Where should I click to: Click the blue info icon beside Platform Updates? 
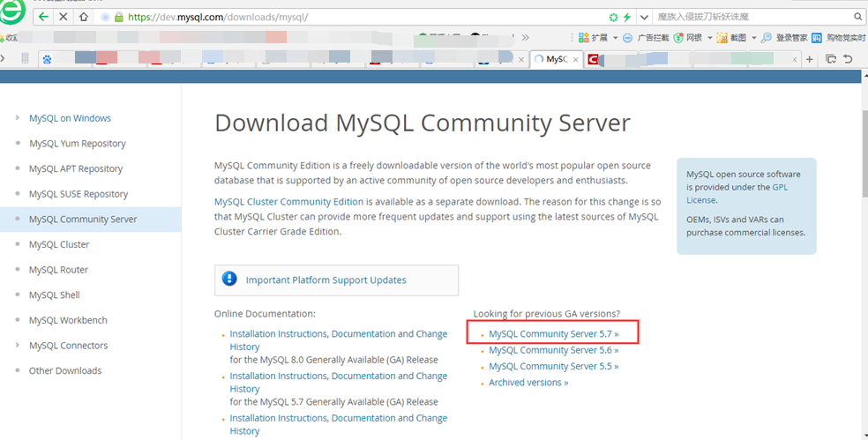pyautogui.click(x=229, y=279)
